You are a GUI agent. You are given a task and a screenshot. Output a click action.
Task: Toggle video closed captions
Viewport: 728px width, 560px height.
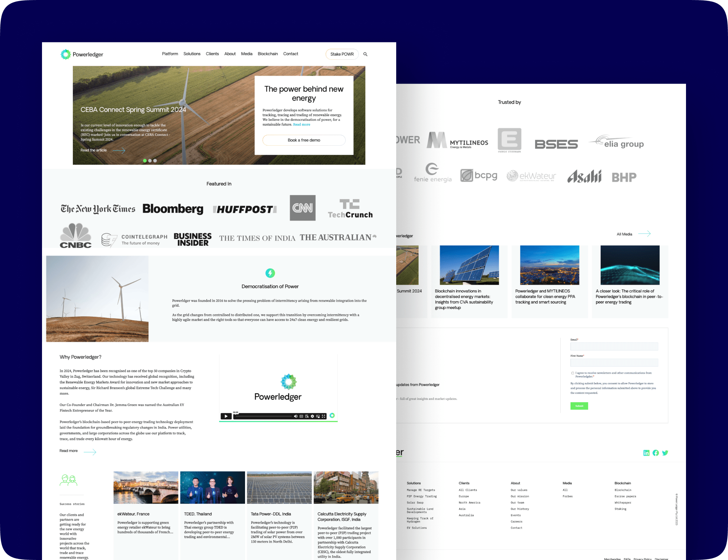click(x=301, y=416)
